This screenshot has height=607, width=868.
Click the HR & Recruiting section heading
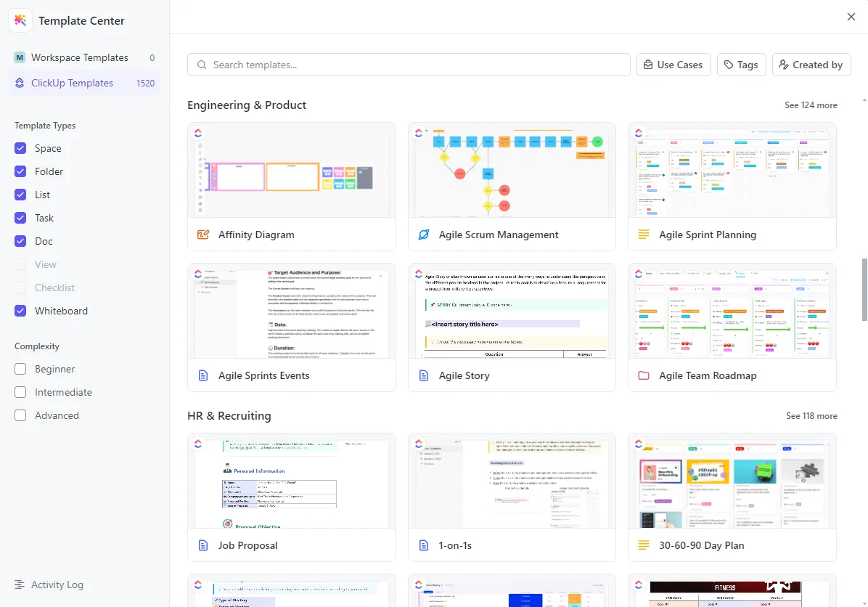(229, 416)
